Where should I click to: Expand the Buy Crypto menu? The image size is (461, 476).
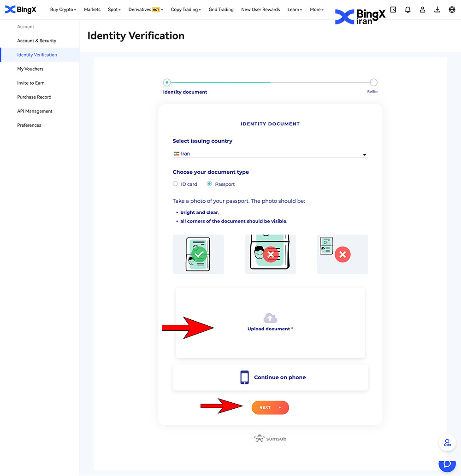(x=63, y=10)
